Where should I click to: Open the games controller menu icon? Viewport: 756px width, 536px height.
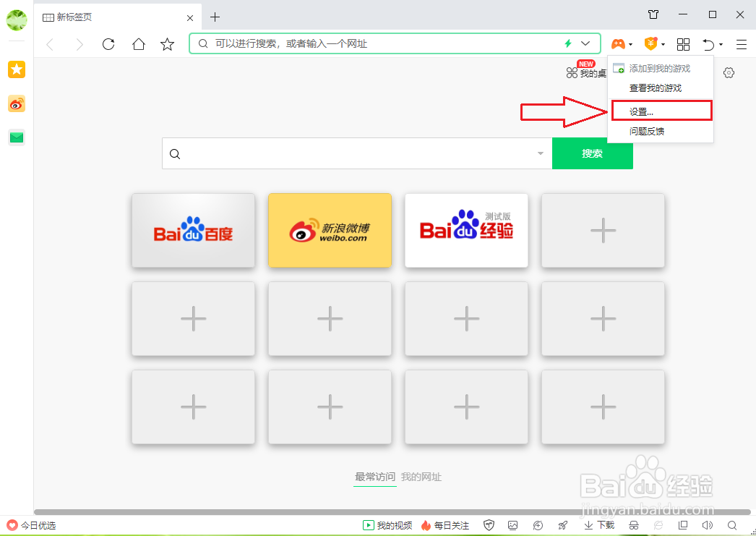click(x=618, y=44)
